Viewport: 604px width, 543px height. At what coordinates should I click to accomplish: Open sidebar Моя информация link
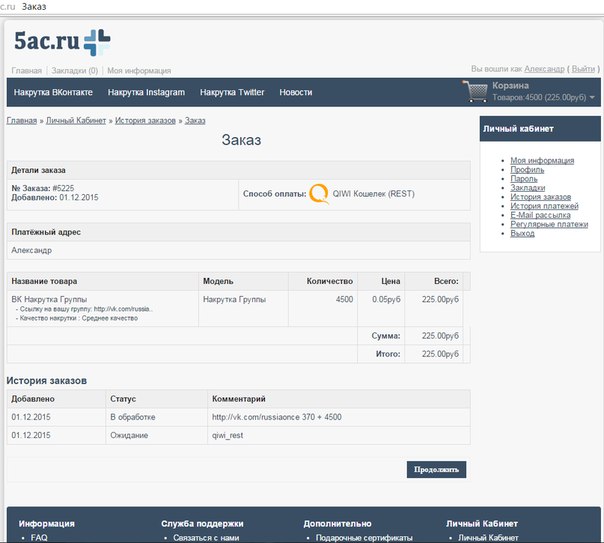pos(542,161)
